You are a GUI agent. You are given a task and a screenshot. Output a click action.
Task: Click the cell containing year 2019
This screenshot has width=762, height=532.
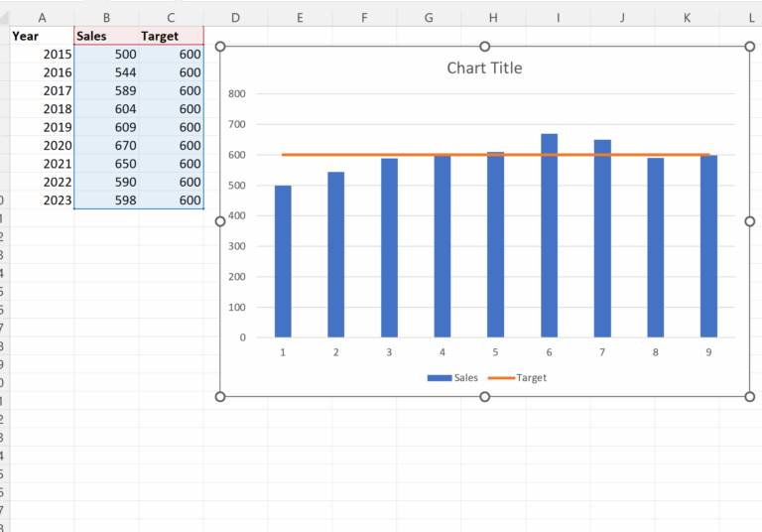(43, 127)
